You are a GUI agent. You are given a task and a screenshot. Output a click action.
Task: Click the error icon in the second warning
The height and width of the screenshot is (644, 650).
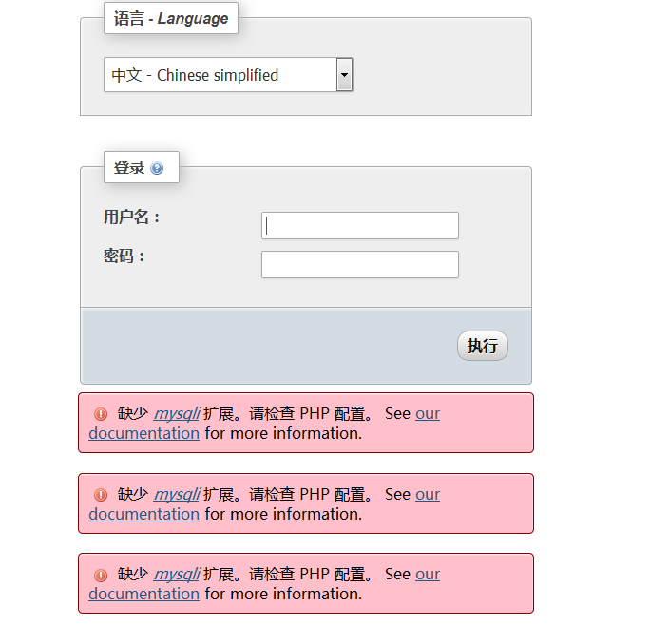(x=101, y=495)
